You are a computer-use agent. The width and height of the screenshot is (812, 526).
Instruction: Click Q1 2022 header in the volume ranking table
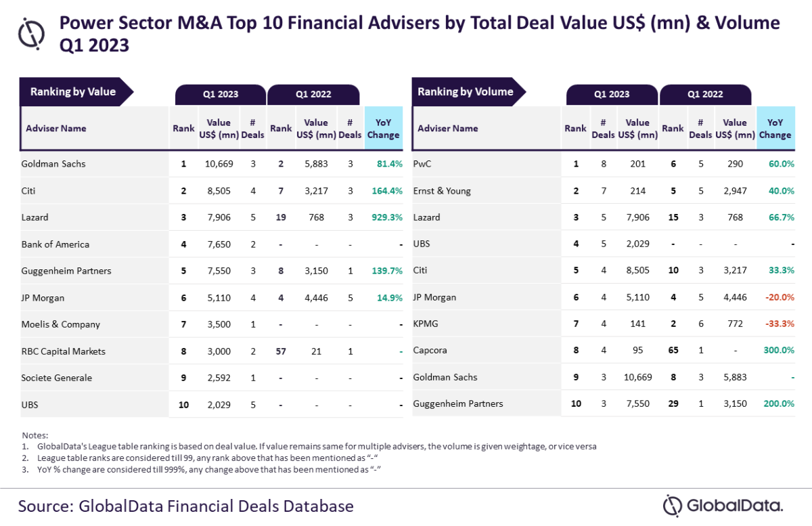(705, 95)
